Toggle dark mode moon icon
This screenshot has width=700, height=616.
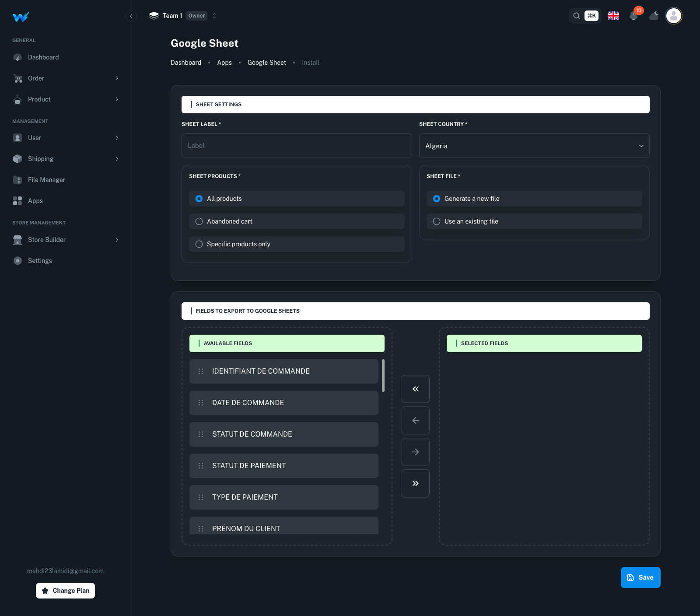(x=654, y=16)
